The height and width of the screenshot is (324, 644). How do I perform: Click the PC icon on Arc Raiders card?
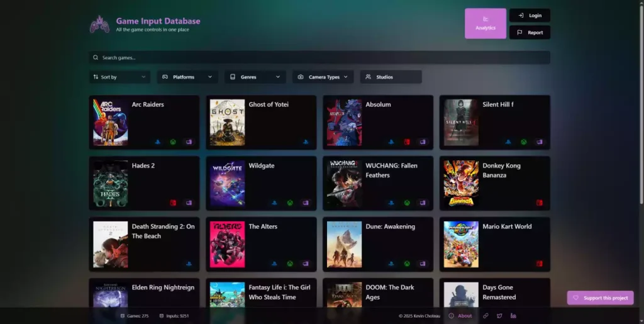point(189,142)
